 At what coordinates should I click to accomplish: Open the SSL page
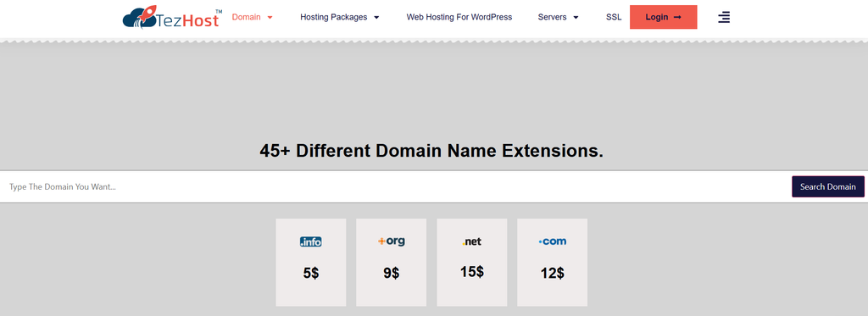(x=614, y=17)
